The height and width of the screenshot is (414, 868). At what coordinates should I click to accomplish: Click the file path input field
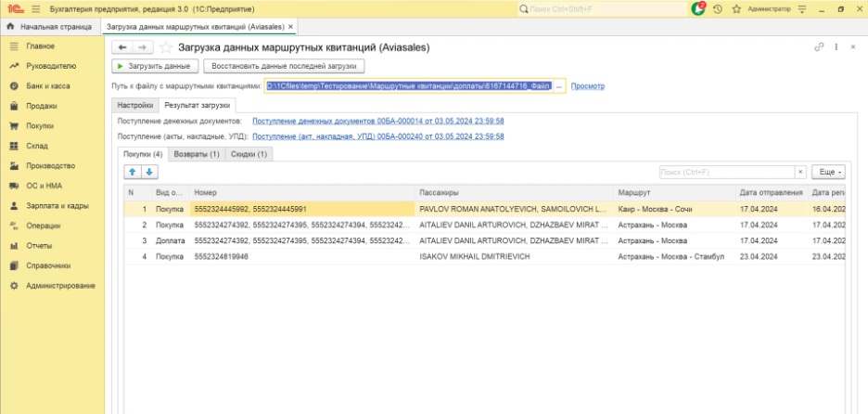click(409, 86)
